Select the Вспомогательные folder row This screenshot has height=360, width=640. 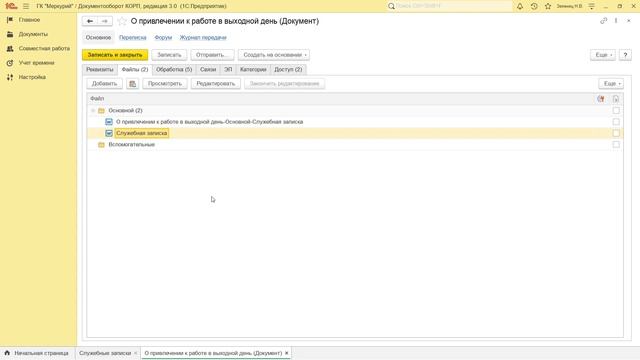355,144
